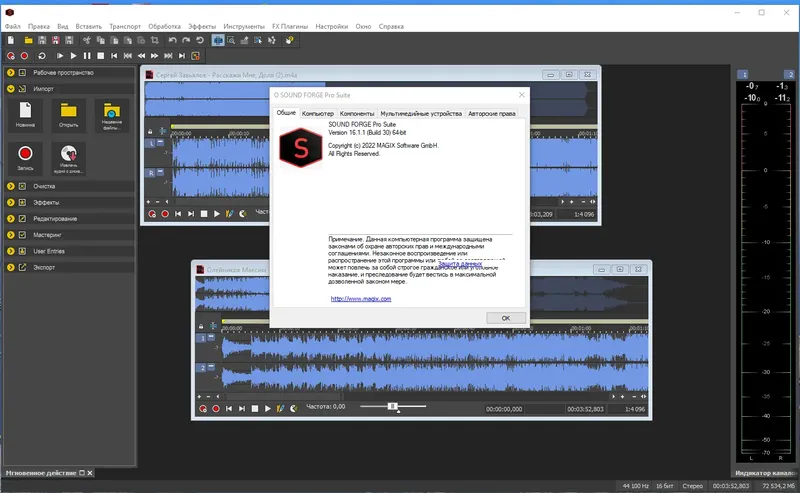This screenshot has width=800, height=493.
Task: Open the Мультимедийные устройства tab
Action: click(421, 114)
